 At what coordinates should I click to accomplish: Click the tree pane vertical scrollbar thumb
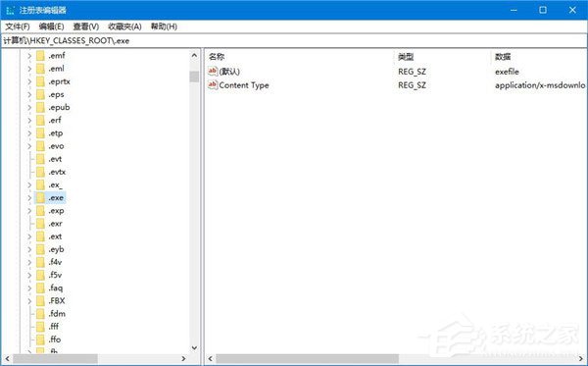tap(194, 77)
